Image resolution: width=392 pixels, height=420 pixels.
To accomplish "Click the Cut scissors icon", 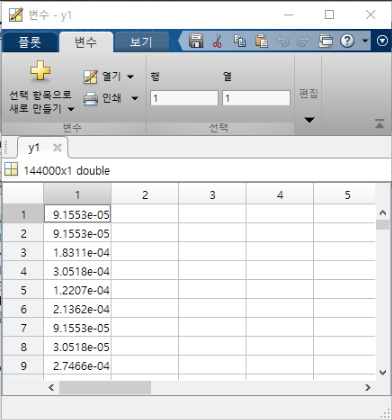I will (217, 41).
